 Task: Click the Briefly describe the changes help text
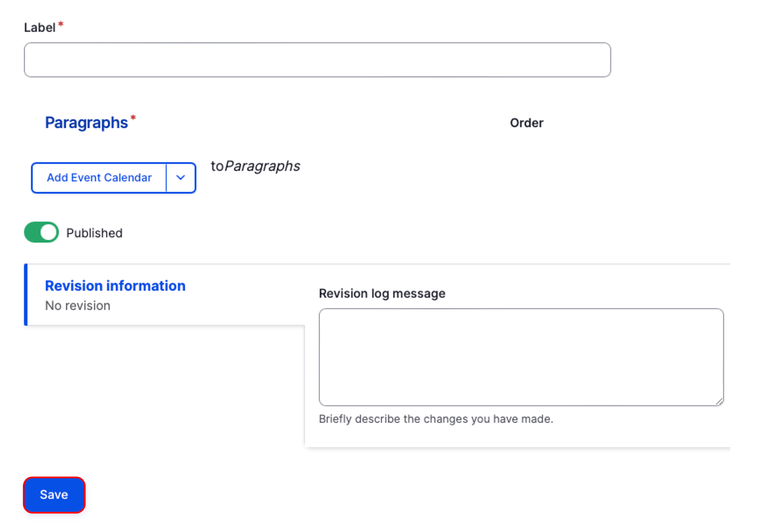pos(436,419)
